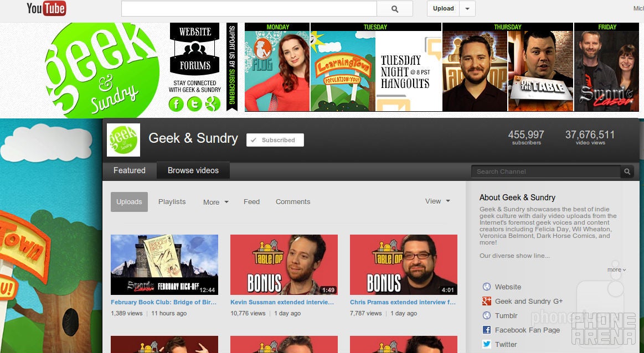Expand the about section with more
This screenshot has height=353, width=644.
(x=616, y=269)
